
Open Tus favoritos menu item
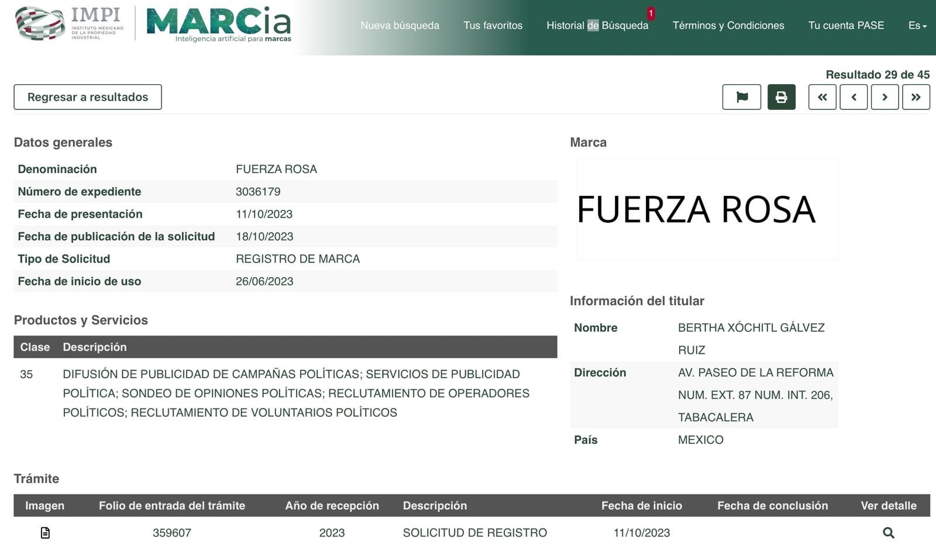pyautogui.click(x=493, y=26)
